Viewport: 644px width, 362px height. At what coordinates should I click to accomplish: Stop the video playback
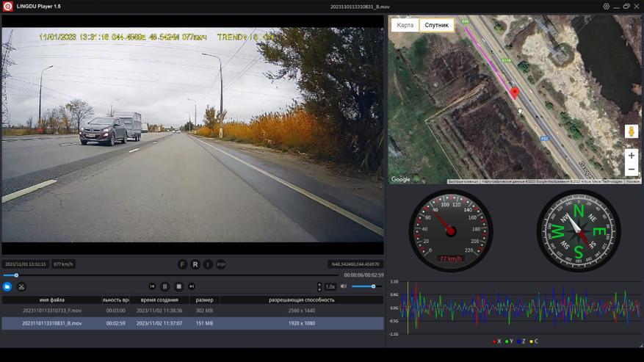(x=178, y=286)
